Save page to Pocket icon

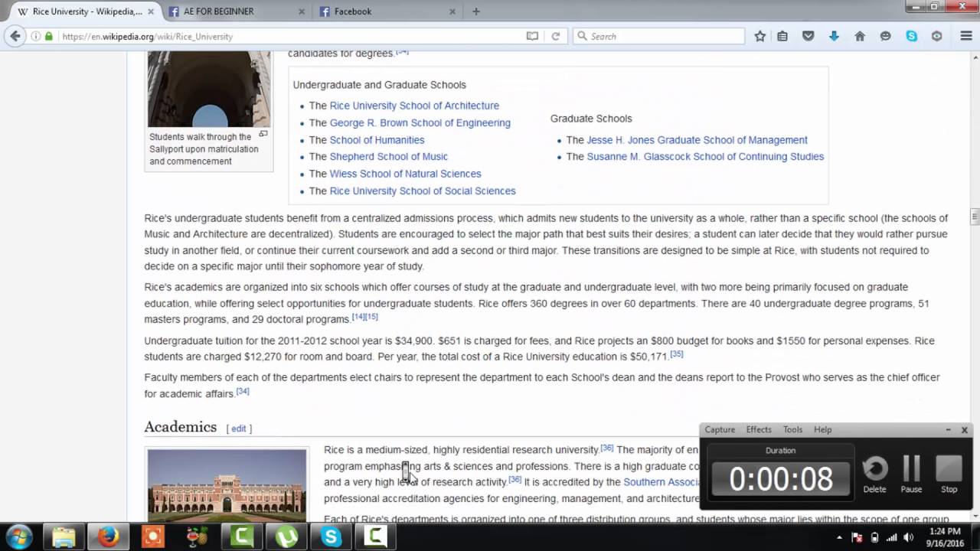pos(808,36)
